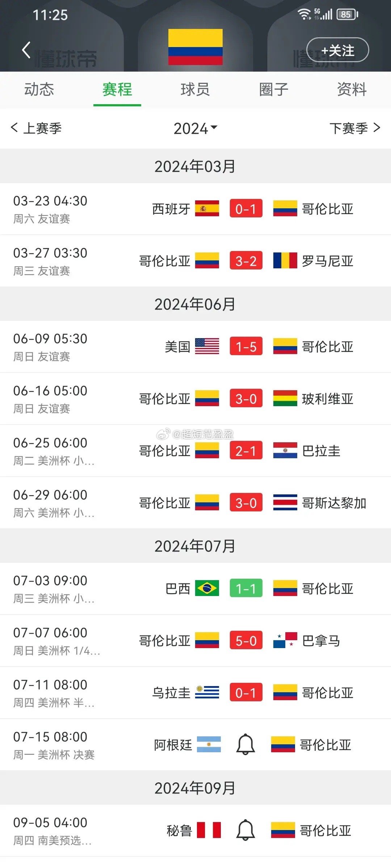Toggle reminder bell for Peru vs Colombia match
The width and height of the screenshot is (391, 868).
[245, 830]
